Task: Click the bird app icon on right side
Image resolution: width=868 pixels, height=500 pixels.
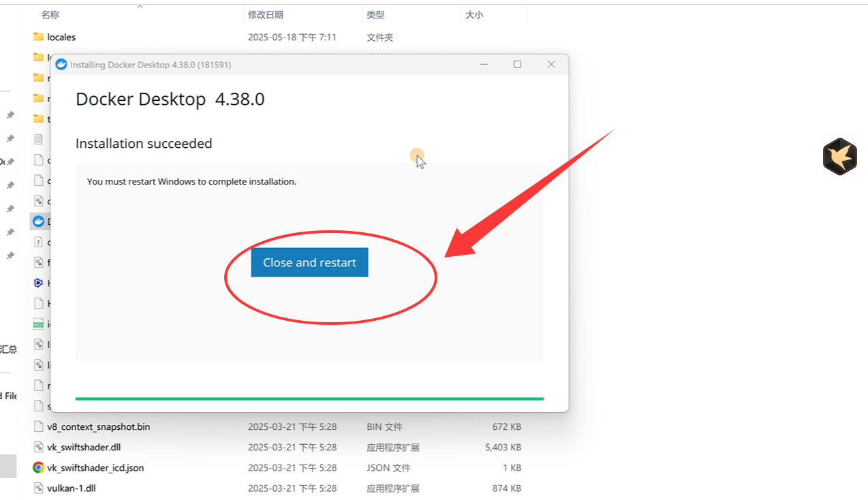Action: pos(839,156)
